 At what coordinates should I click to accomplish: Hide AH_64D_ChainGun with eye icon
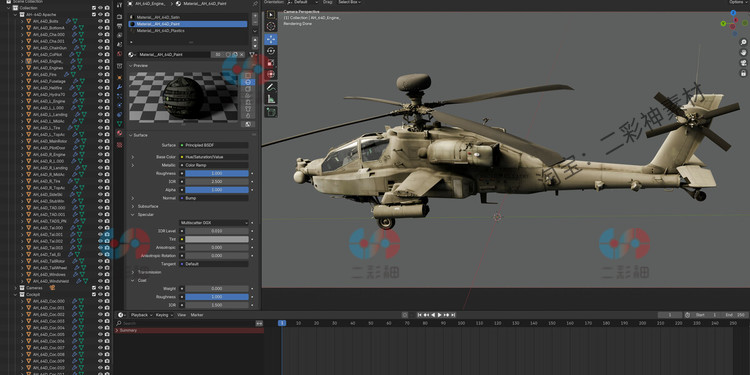100,48
